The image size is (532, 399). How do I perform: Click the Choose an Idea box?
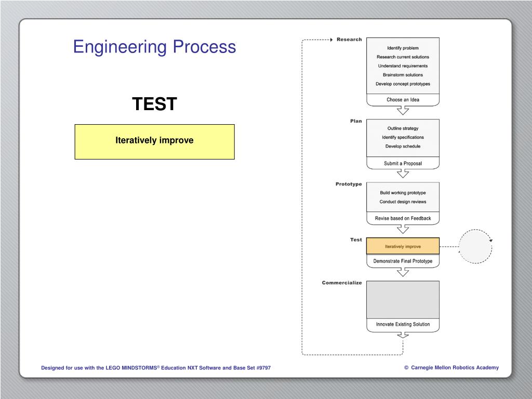point(403,100)
